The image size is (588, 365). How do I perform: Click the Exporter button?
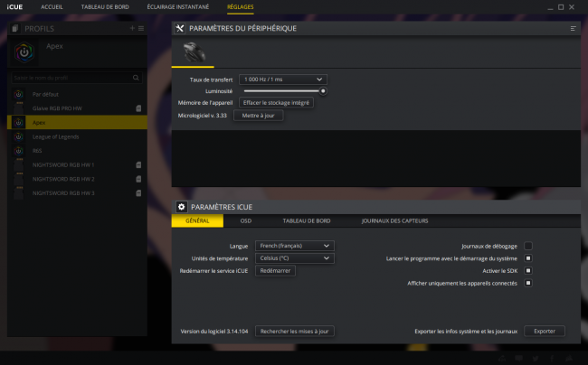click(545, 332)
